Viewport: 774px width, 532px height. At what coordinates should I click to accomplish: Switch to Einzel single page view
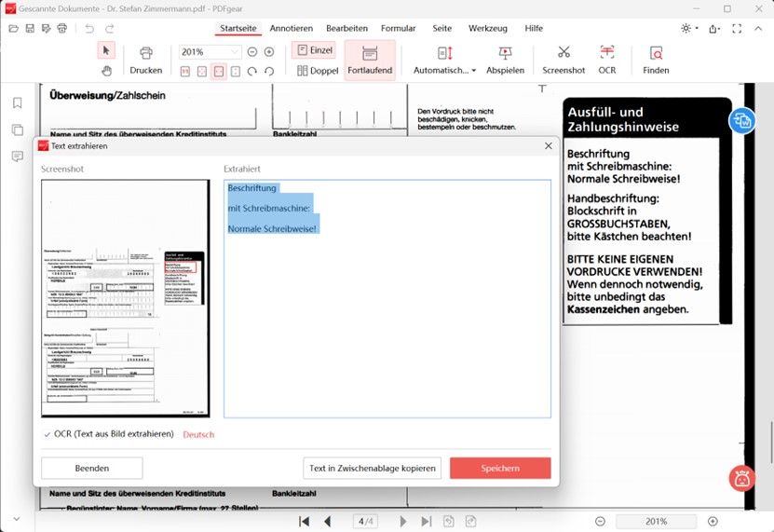point(315,50)
